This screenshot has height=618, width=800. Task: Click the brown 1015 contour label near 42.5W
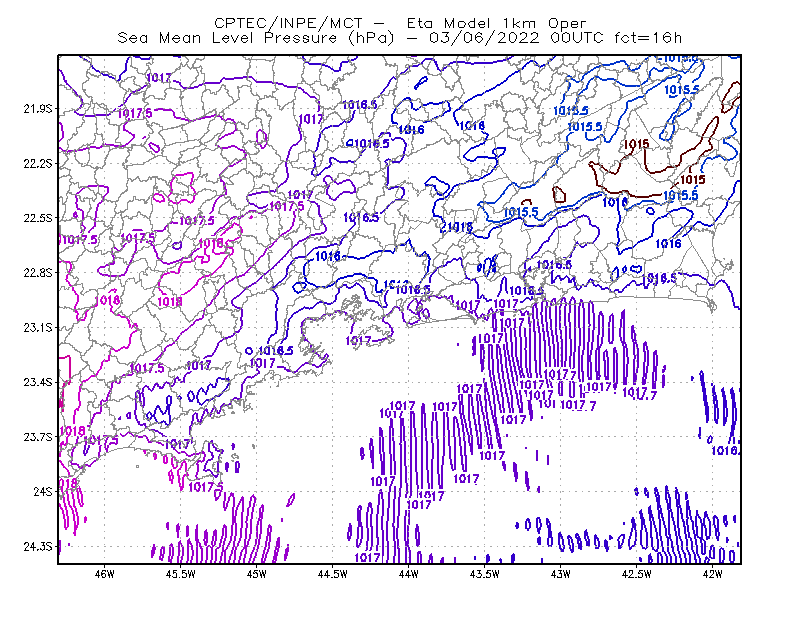(x=636, y=144)
